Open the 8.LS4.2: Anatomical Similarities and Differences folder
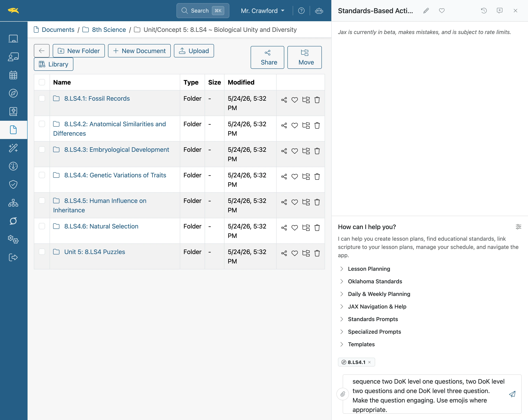The image size is (528, 420). pos(109,129)
